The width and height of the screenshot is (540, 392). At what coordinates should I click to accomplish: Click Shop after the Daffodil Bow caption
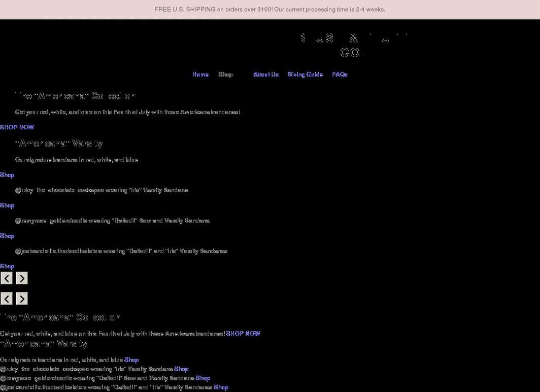[7, 235]
